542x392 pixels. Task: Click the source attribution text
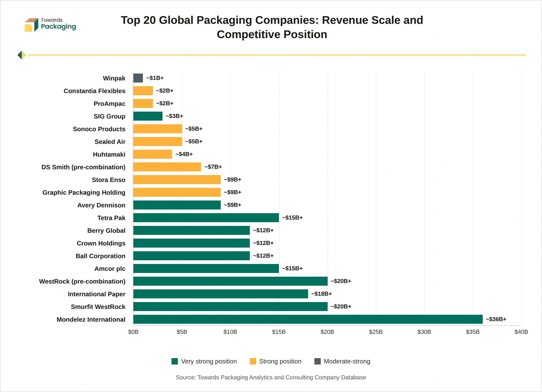click(271, 377)
